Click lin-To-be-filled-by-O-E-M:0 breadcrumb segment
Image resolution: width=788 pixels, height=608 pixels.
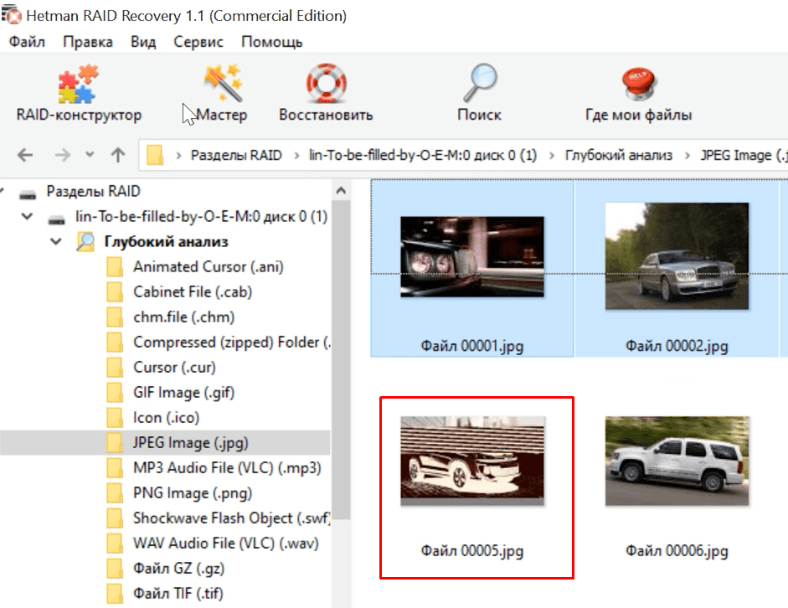(x=423, y=155)
